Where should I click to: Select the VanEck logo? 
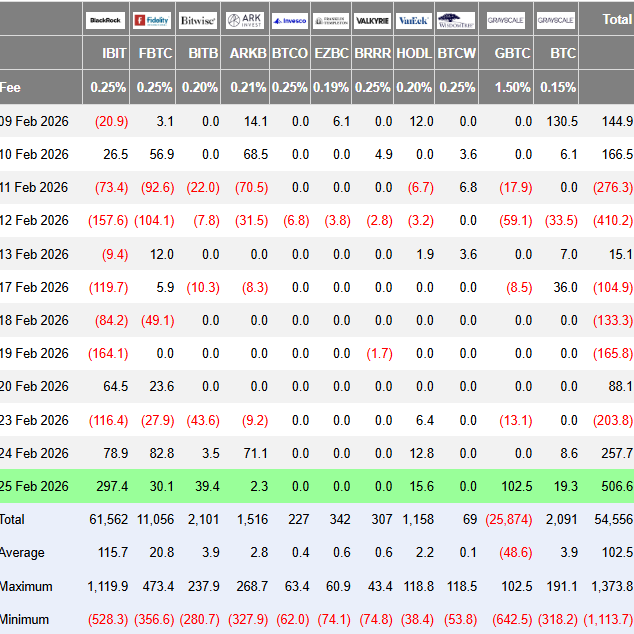(414, 20)
